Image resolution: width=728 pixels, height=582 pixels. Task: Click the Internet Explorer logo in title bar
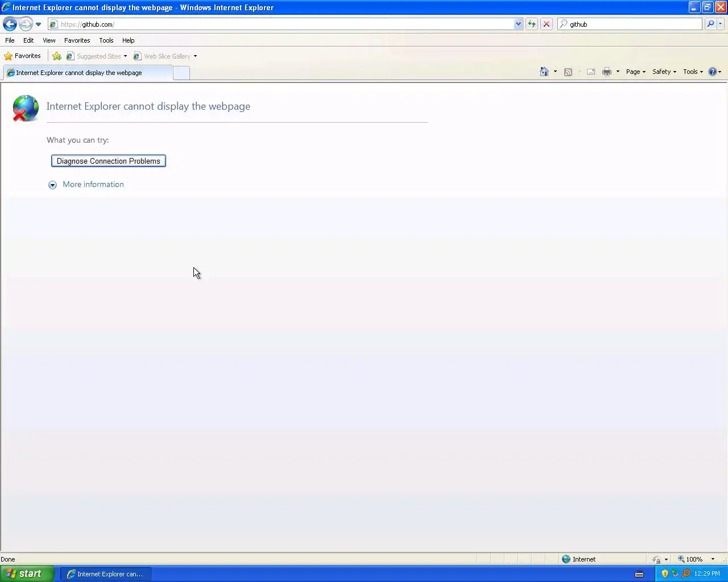[x=6, y=7]
